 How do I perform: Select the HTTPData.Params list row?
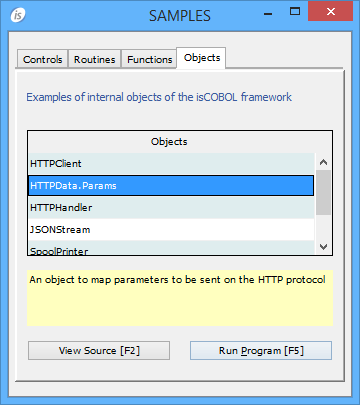pyautogui.click(x=171, y=186)
